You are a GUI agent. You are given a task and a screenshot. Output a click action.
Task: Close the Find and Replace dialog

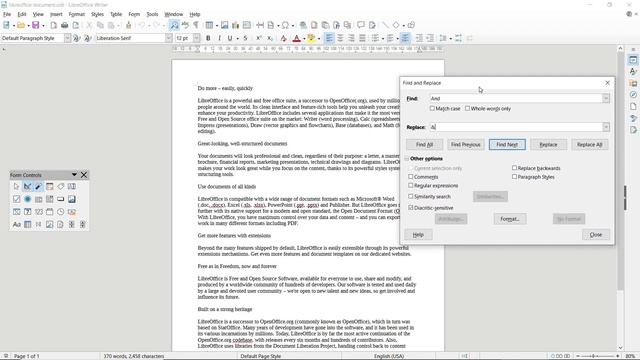596,235
